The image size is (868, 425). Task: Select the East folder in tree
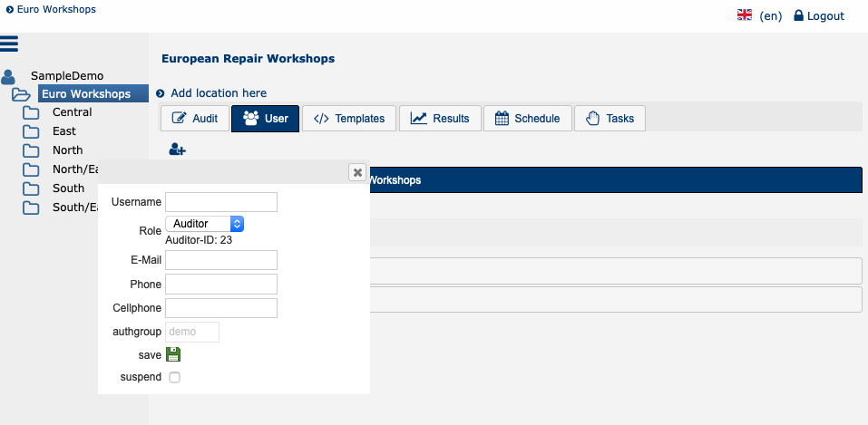[63, 131]
